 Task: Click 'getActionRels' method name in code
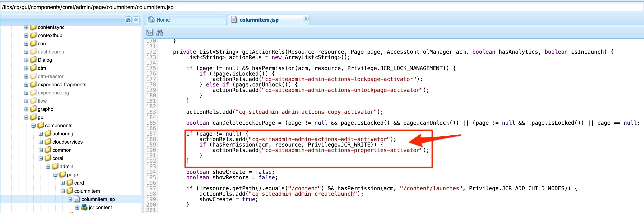(x=263, y=52)
